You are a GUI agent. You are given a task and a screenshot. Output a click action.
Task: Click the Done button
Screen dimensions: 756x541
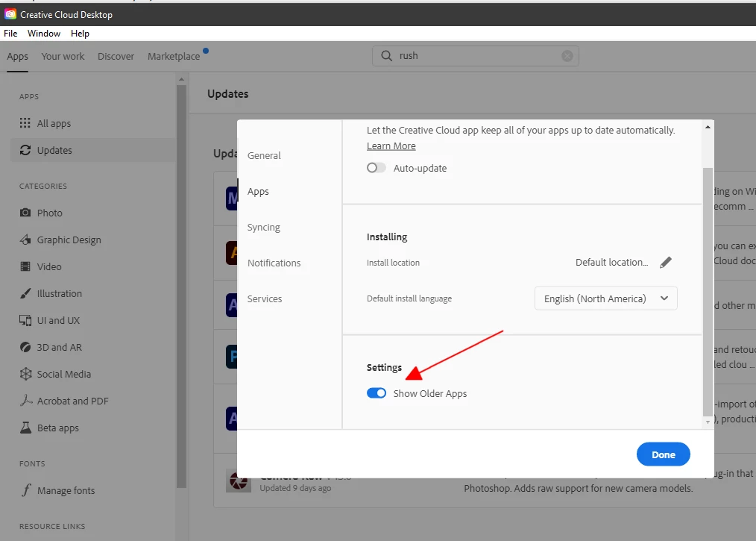(x=664, y=454)
